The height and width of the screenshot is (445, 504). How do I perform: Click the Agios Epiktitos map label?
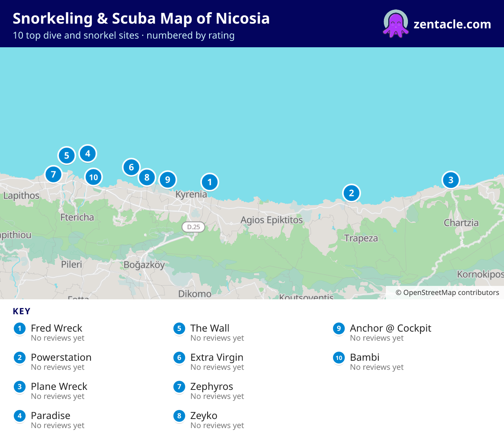point(272,220)
